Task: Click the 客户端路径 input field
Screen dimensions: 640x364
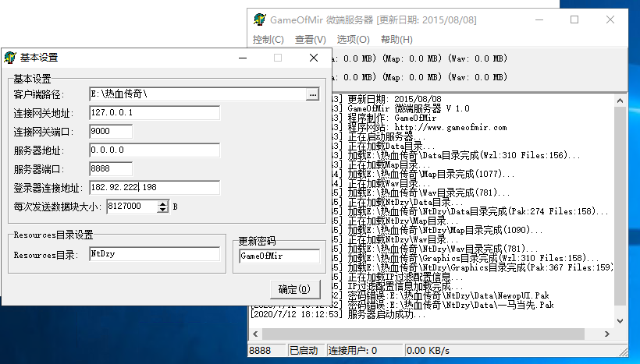Action: [198, 94]
